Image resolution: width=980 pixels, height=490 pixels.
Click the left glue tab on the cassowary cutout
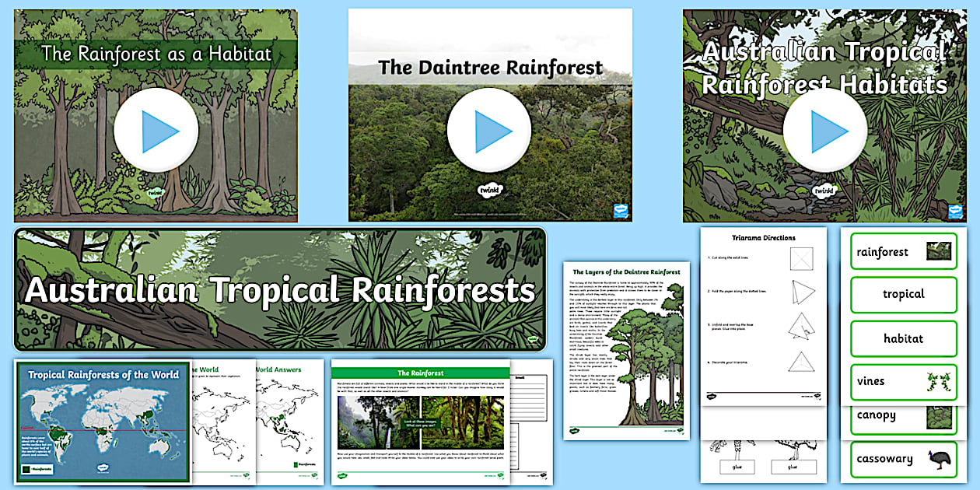737,467
